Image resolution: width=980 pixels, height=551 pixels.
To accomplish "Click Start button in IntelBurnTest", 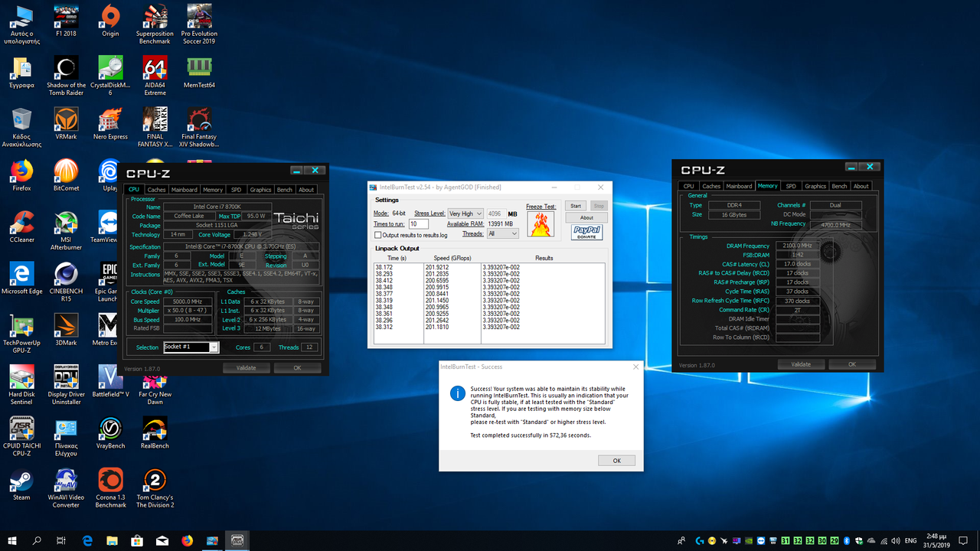I will tap(576, 206).
